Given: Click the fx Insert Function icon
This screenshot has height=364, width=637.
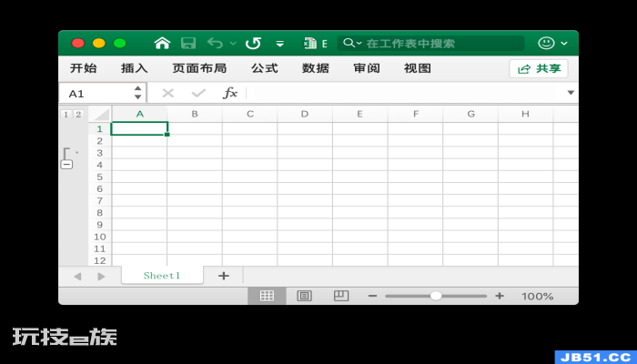Looking at the screenshot, I should pos(230,93).
